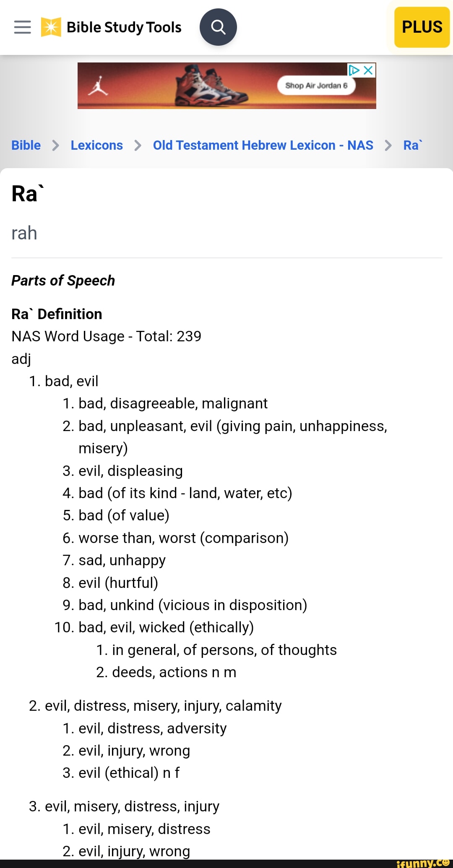Click the Air Jordan sneaker image
The width and height of the screenshot is (453, 868).
tap(210, 86)
